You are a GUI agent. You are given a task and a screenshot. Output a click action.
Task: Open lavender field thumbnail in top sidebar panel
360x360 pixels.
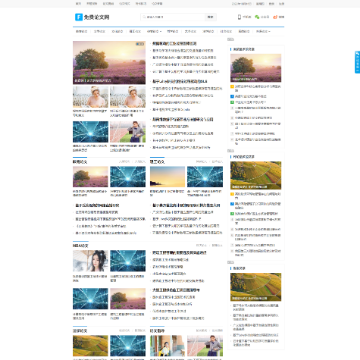256,68
